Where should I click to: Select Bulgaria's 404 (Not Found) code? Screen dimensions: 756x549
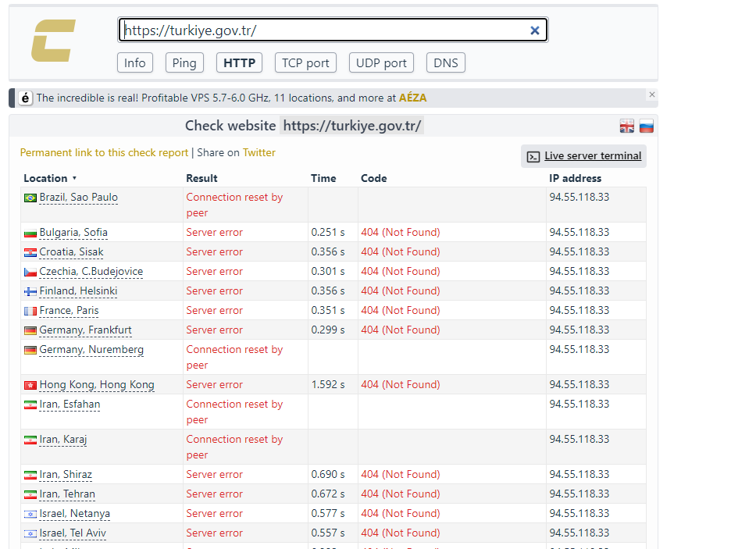pyautogui.click(x=401, y=232)
